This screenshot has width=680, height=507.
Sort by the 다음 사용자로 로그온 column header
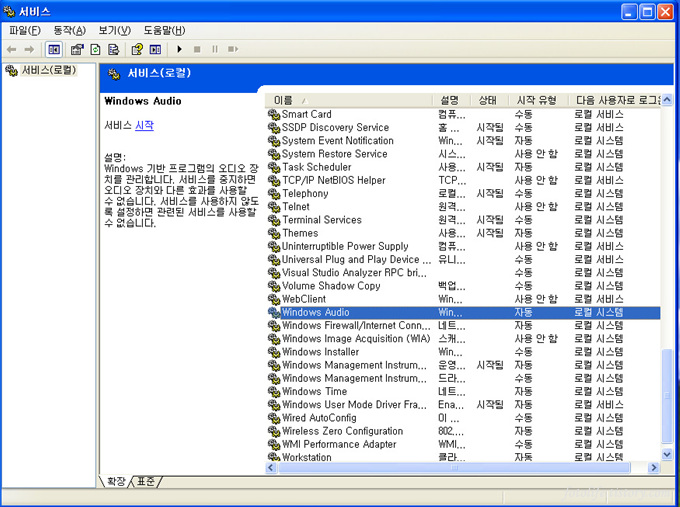[615, 101]
